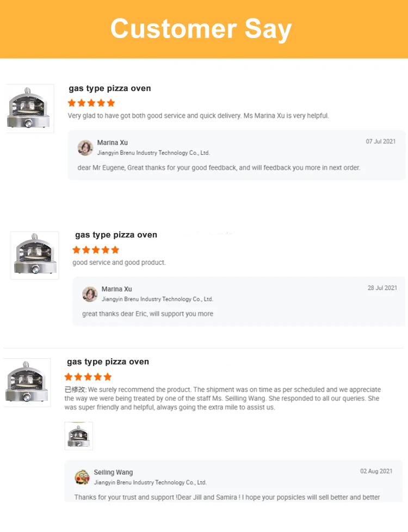Viewport: 408px width, 532px height.
Task: Click Marina Xu's avatar on the 28 Jul 2021 reply
Action: [x=90, y=294]
